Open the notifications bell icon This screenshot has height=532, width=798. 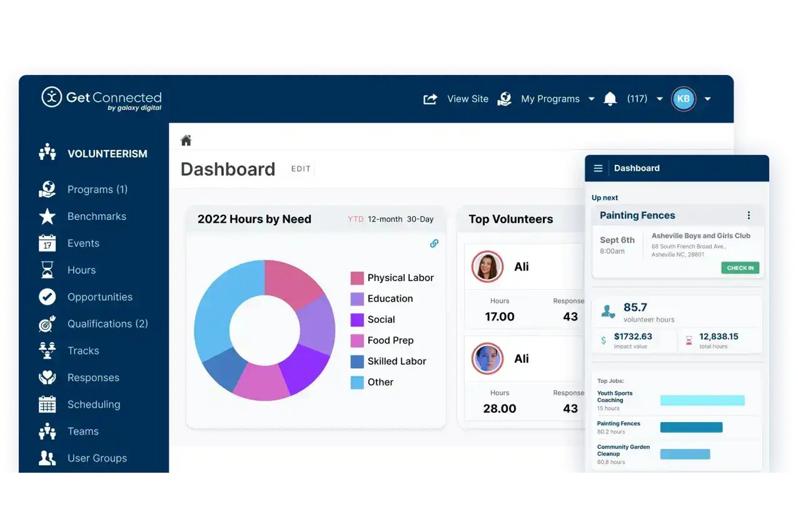pos(610,99)
